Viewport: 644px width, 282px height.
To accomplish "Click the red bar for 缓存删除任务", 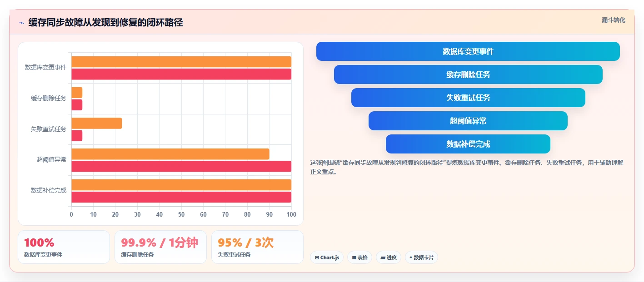I will click(77, 105).
